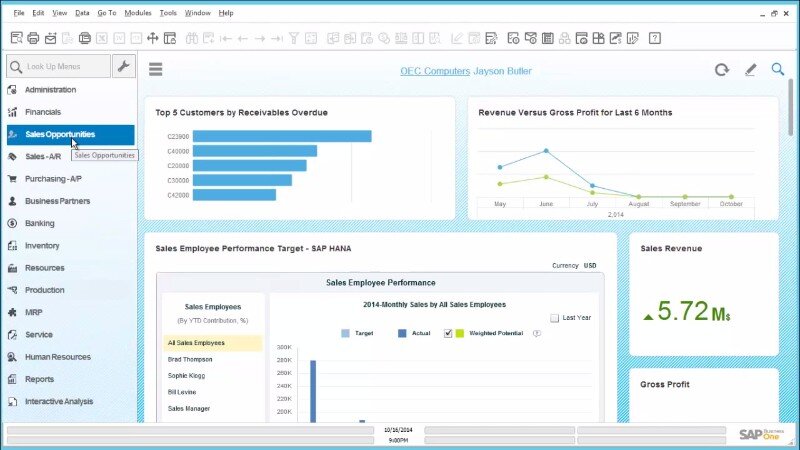Open the Modules menu
This screenshot has width=800, height=450.
click(138, 13)
